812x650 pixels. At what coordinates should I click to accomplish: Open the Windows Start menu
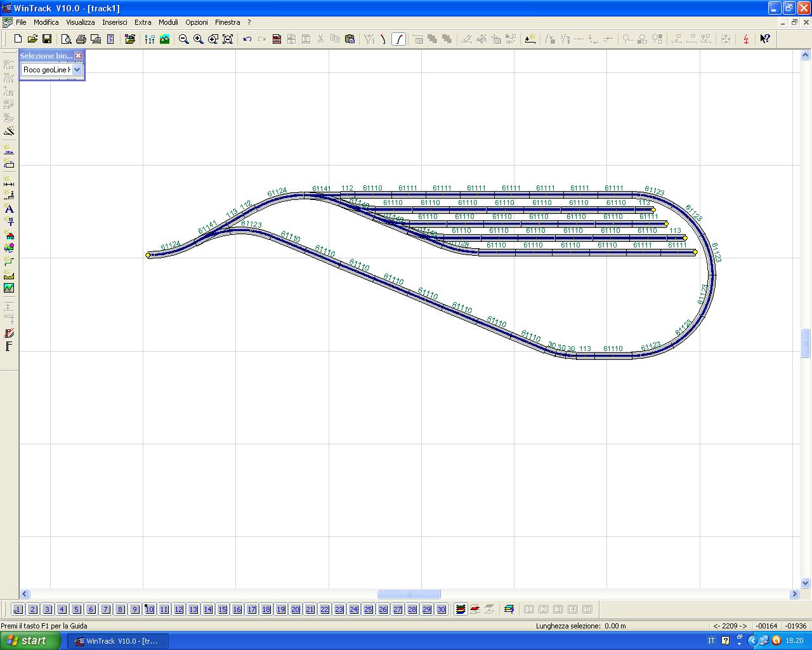point(29,641)
